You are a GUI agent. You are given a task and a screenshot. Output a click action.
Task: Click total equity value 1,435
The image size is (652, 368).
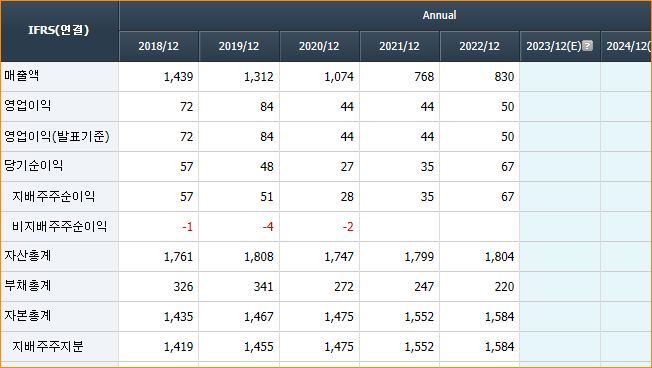click(x=178, y=317)
